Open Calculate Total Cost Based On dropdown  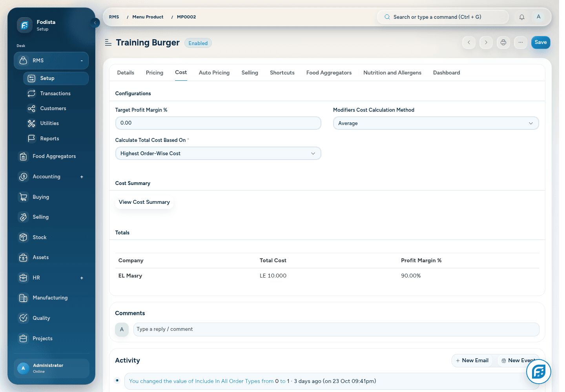click(218, 153)
